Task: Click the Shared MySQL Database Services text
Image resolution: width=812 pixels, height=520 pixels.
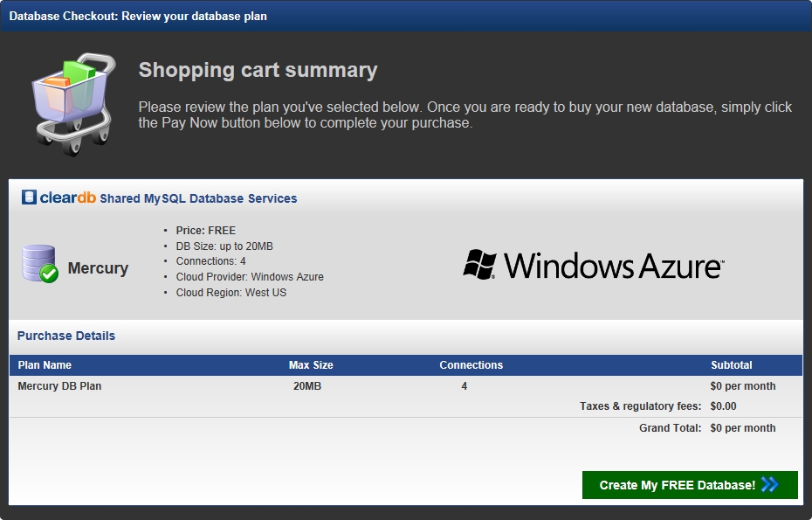Action: click(x=198, y=198)
